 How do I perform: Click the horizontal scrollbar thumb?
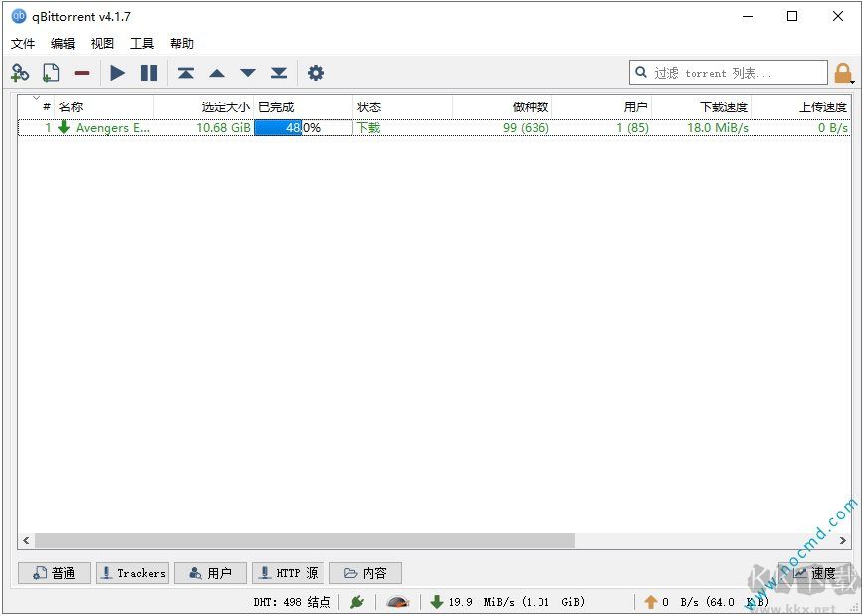point(305,540)
